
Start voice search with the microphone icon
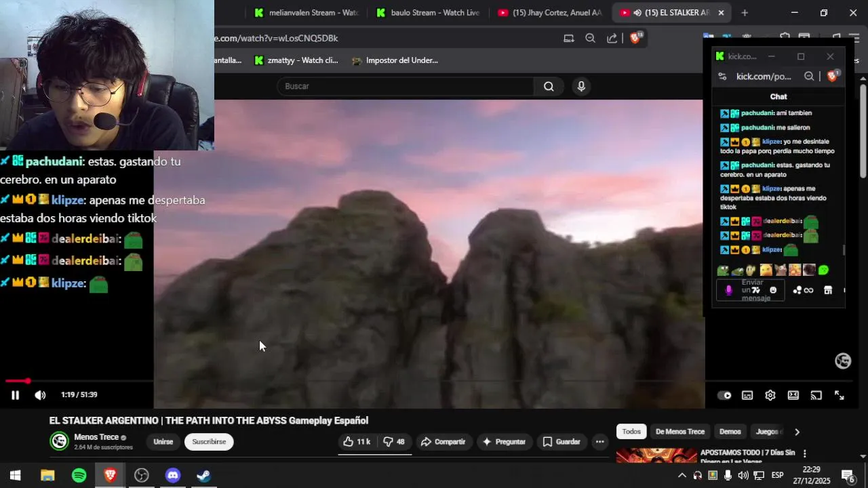(581, 86)
